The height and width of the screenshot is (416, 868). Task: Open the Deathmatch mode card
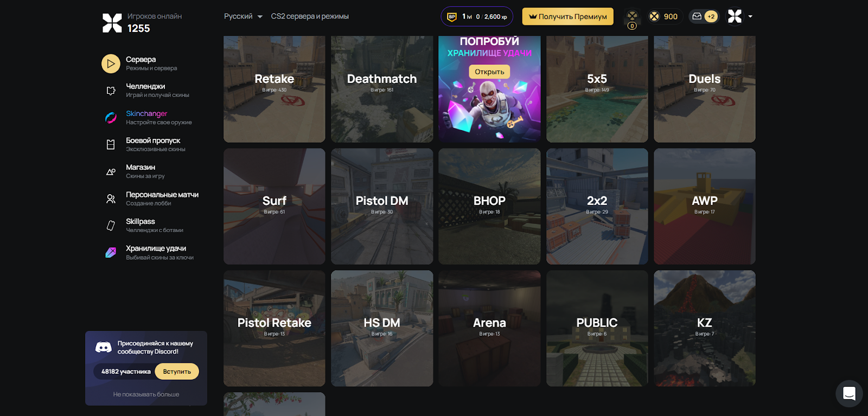point(382,89)
